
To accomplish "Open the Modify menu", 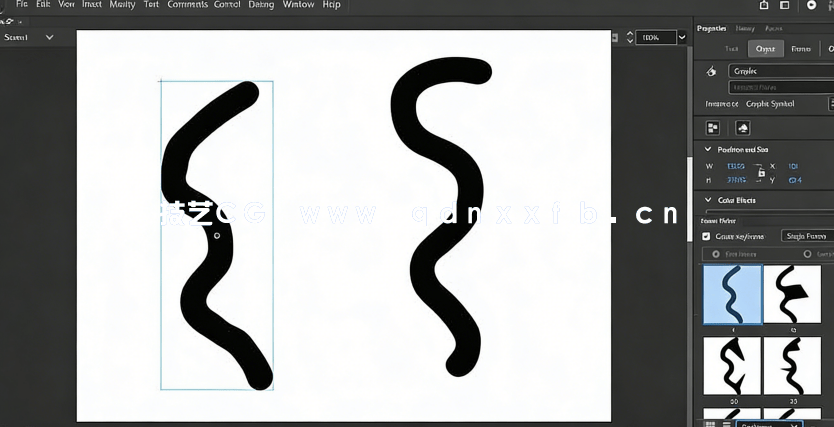I will point(122,4).
